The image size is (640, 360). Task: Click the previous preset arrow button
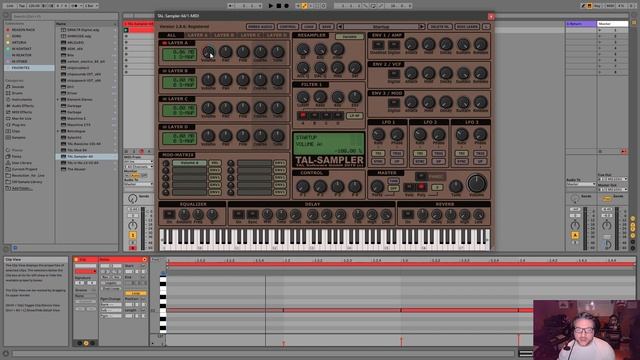click(x=340, y=27)
